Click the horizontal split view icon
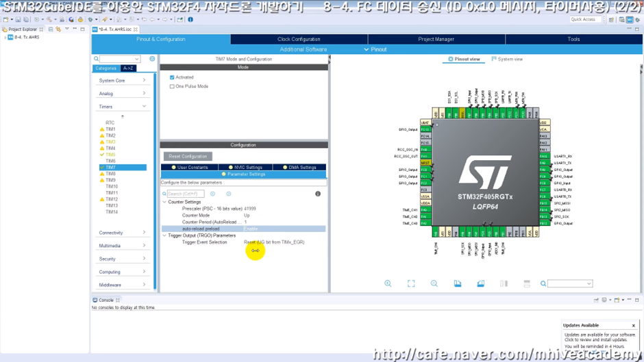 [527, 283]
